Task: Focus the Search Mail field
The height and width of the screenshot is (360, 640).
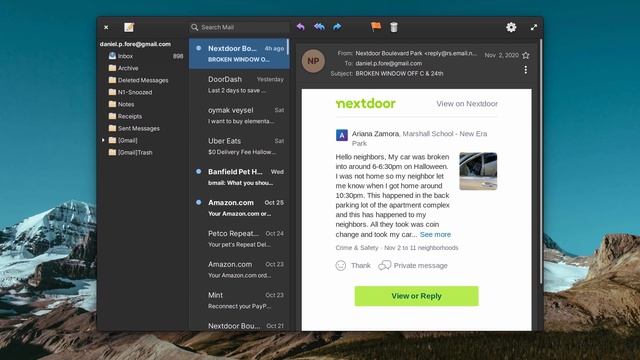Action: 240,27
